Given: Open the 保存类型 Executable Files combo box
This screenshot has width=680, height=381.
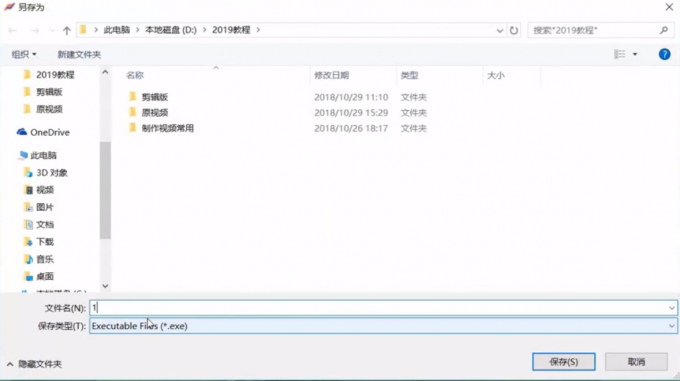Looking at the screenshot, I should pyautogui.click(x=383, y=326).
